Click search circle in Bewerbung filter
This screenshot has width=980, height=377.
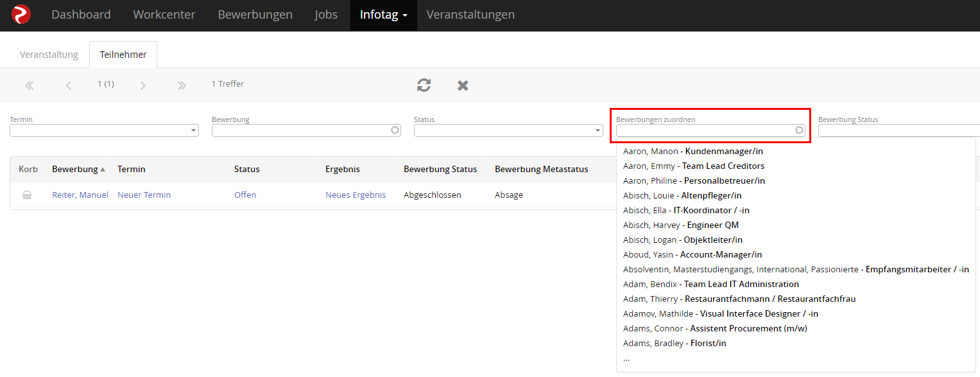[395, 130]
